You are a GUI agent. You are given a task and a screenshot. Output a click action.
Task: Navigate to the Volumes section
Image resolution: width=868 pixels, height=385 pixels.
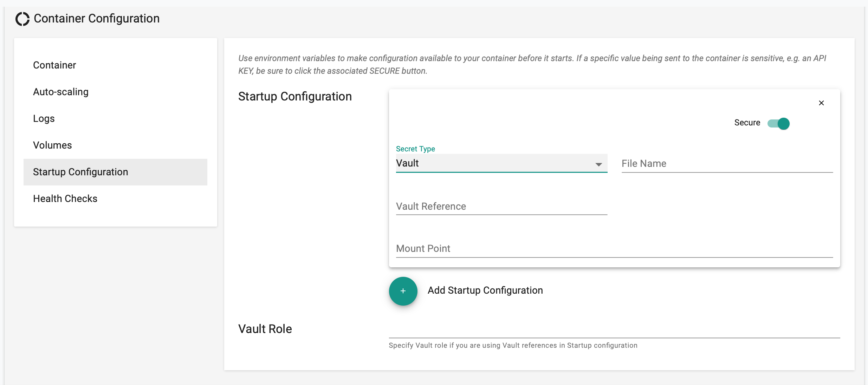click(x=52, y=145)
